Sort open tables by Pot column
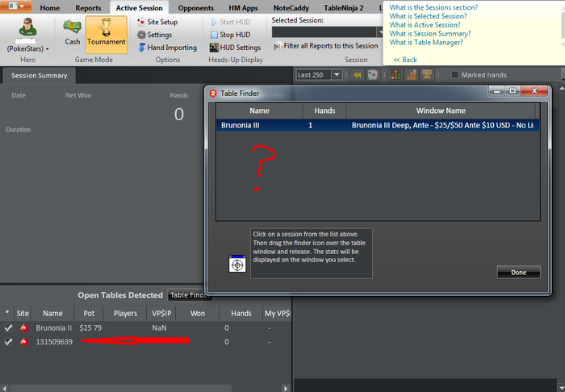 89,314
